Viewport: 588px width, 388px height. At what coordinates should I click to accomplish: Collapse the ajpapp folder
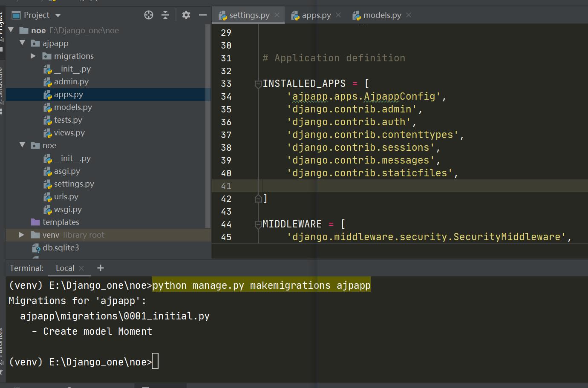(x=23, y=43)
